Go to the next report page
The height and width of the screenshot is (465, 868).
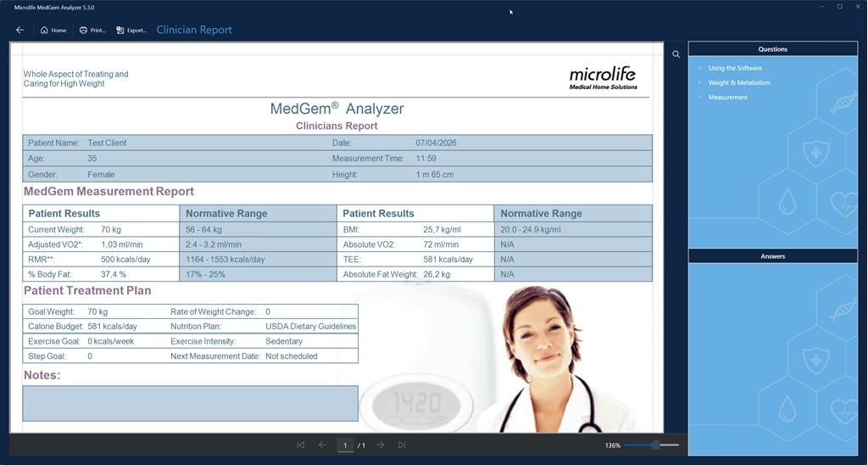coord(381,445)
